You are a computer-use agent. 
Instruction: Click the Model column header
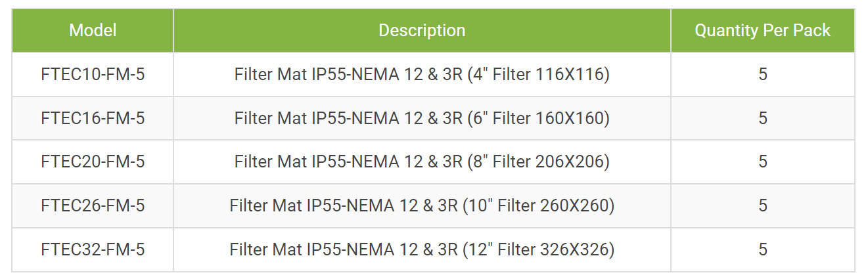click(93, 30)
